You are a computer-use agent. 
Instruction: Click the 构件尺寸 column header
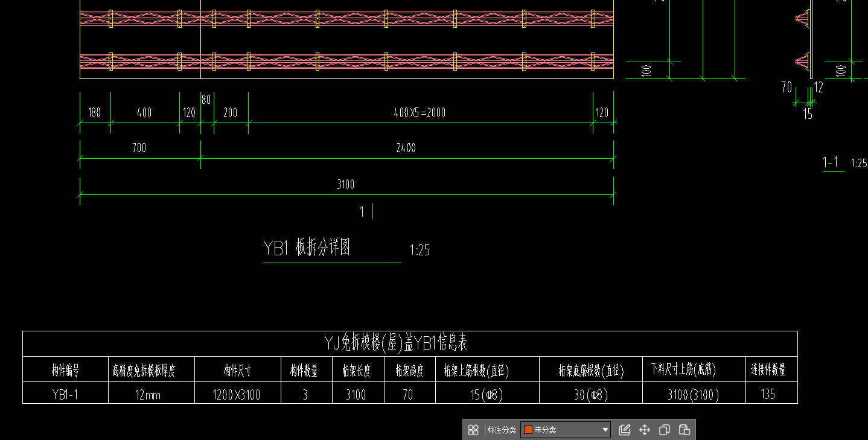click(x=237, y=370)
